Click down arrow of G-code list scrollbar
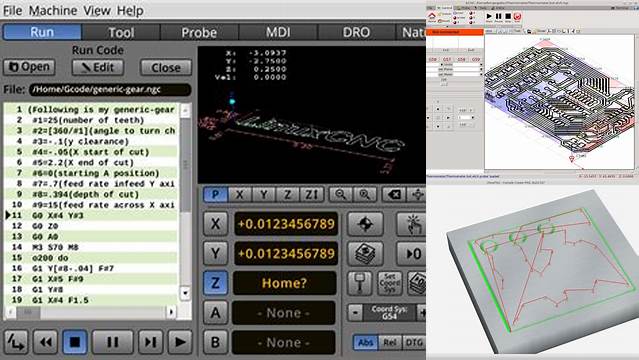 point(185,293)
